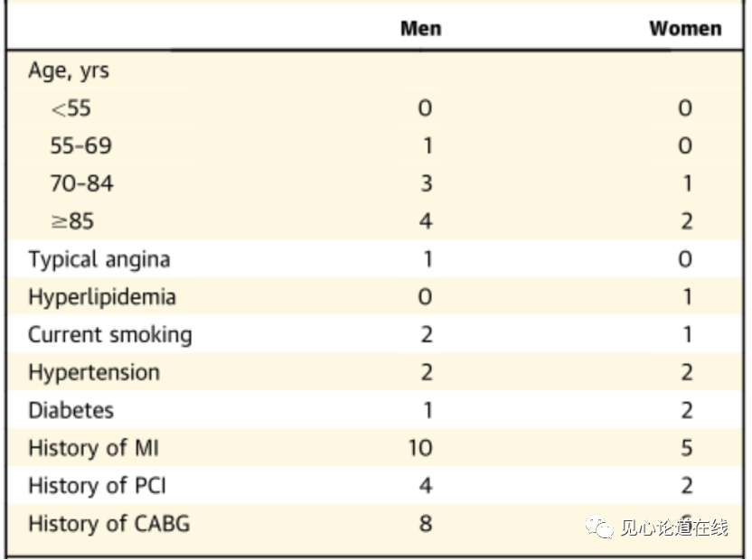Select the History of CABG label
The width and height of the screenshot is (752, 560).
pos(108,524)
